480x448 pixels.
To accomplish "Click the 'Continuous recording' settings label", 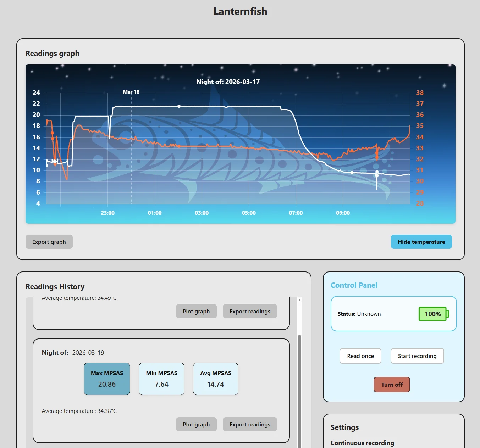I will point(362,443).
